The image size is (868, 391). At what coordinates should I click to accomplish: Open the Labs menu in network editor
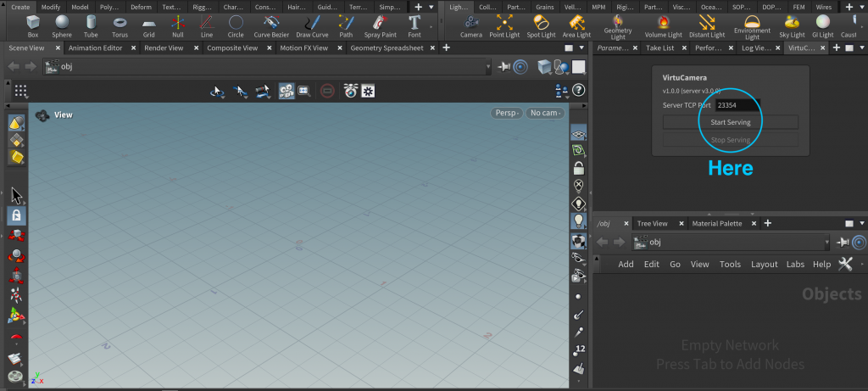[794, 264]
